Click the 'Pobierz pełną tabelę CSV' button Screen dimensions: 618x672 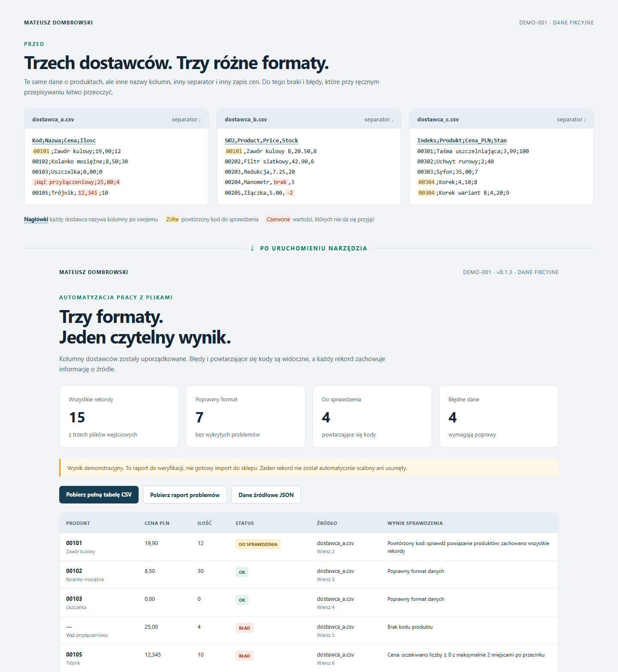(99, 494)
